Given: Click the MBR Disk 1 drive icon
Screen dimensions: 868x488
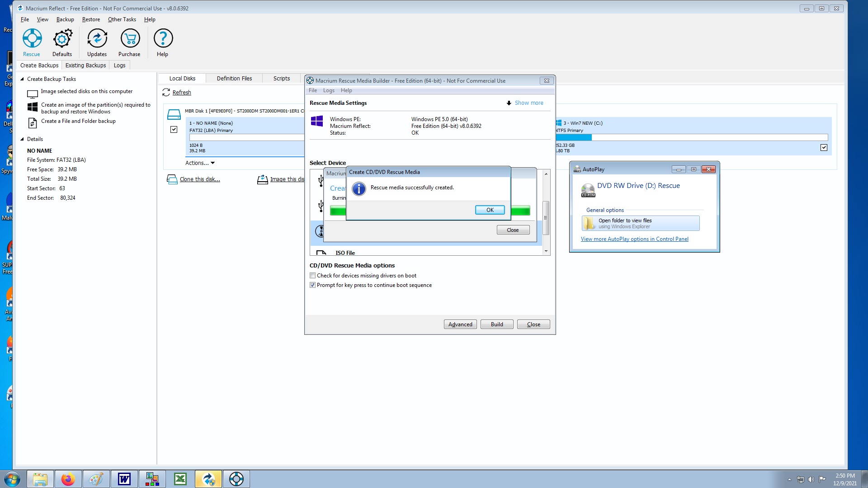Looking at the screenshot, I should [174, 114].
